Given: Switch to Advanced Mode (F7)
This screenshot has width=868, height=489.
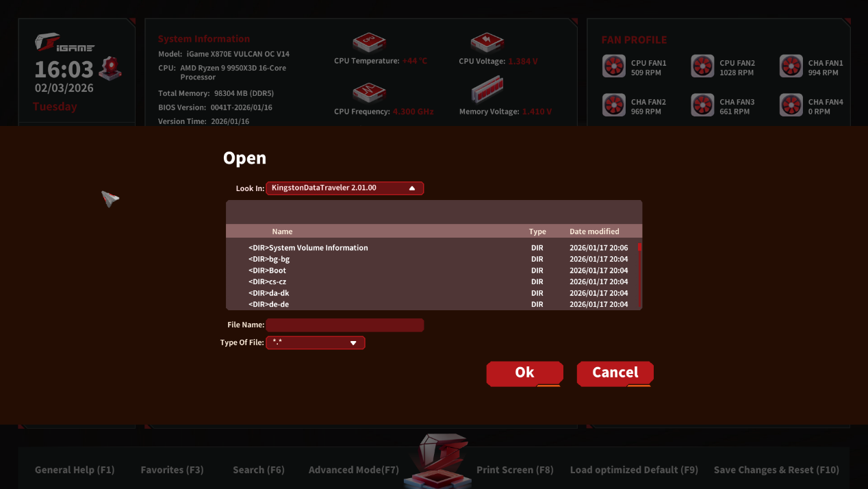Looking at the screenshot, I should 353,470.
